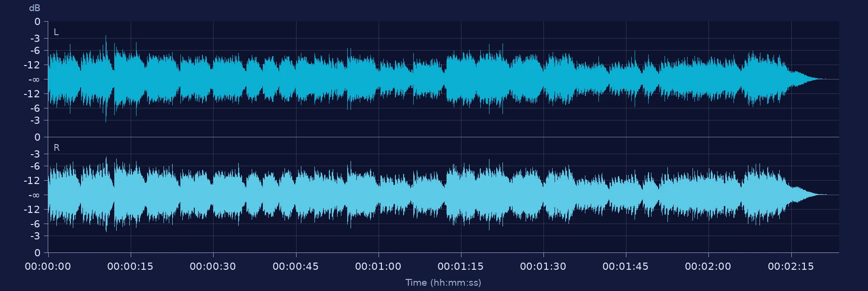The image size is (868, 291).
Task: Click the dB axis unit label
Action: click(34, 8)
